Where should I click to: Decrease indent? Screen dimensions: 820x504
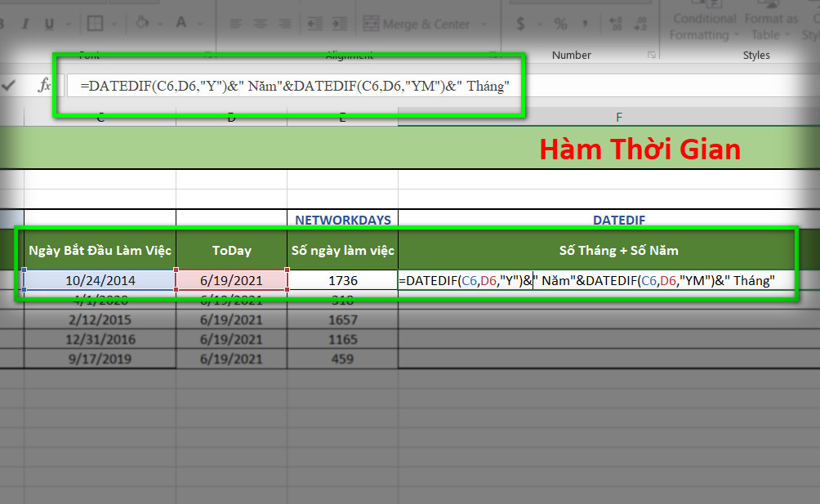[314, 24]
